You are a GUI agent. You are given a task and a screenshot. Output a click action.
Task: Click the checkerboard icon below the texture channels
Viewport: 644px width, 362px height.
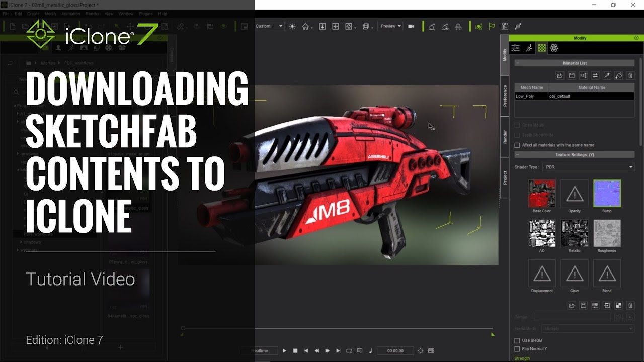click(x=618, y=305)
